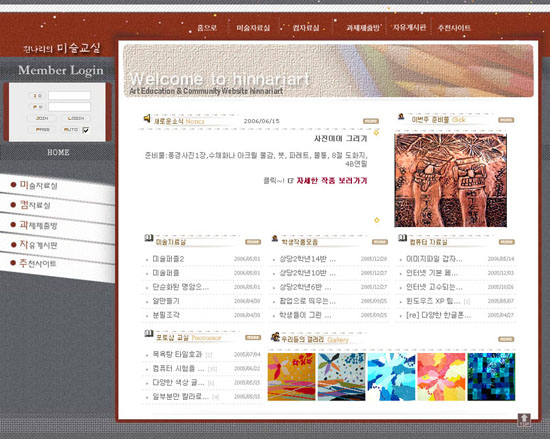
Task: Click the speaker icon beside Notice heading
Action: click(x=147, y=119)
